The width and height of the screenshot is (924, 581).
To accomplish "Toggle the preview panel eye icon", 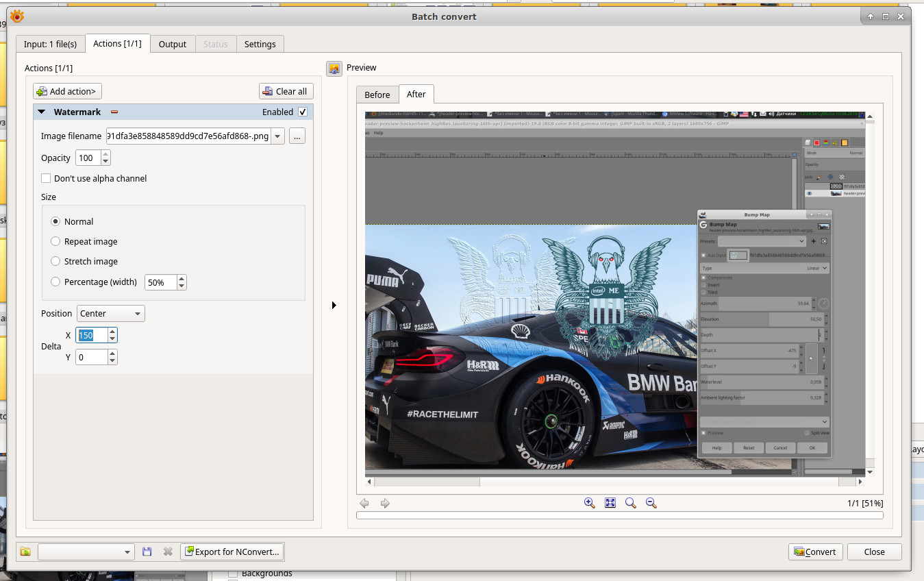I will tap(334, 69).
